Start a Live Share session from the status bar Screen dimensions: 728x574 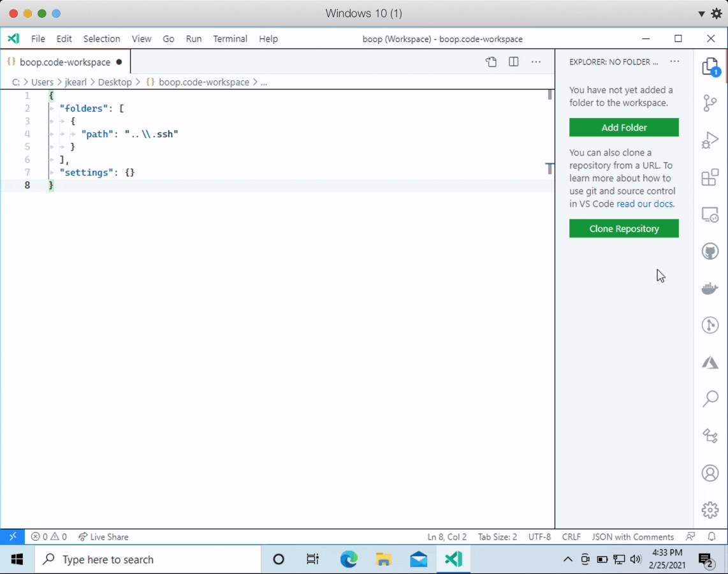click(103, 536)
